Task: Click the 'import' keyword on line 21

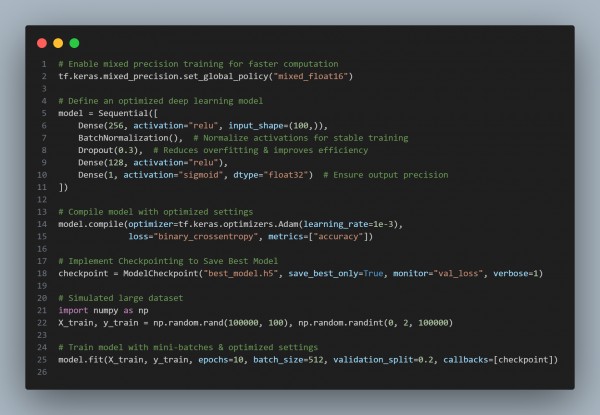Action: (x=73, y=310)
